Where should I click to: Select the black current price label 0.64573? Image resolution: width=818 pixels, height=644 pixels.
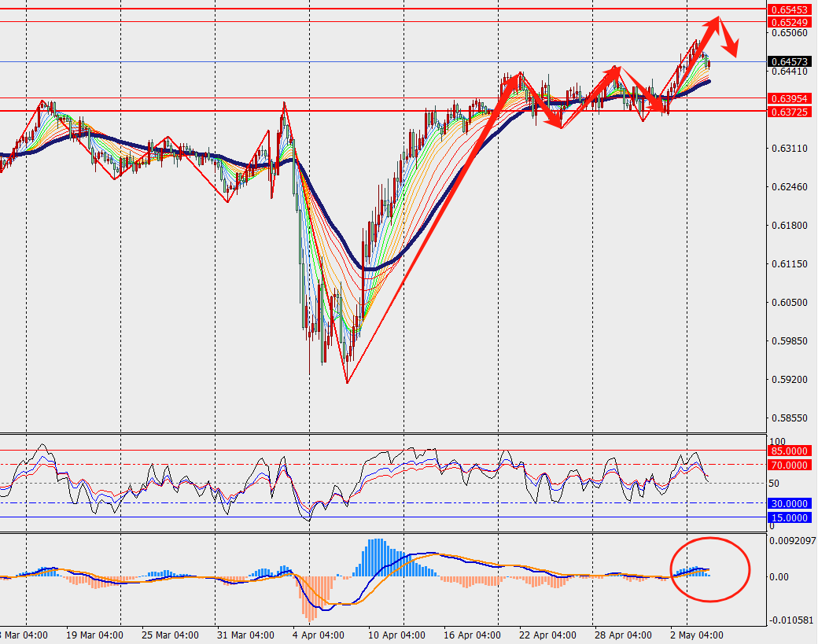point(790,61)
